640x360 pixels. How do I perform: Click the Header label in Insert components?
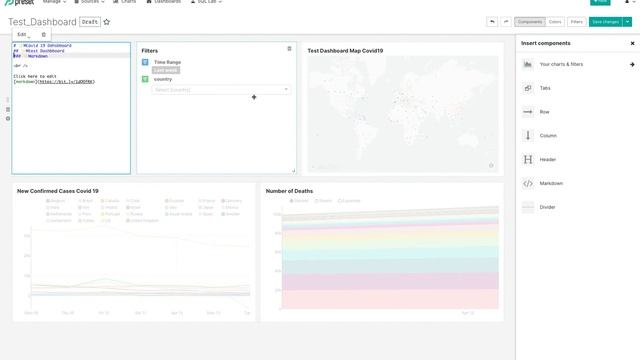548,160
